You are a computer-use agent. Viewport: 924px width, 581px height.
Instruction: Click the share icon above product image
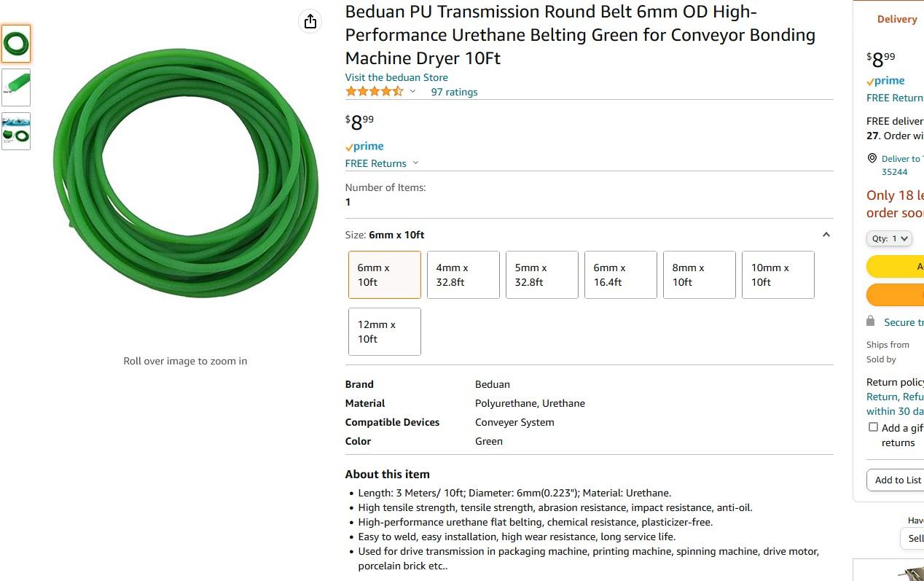(310, 21)
